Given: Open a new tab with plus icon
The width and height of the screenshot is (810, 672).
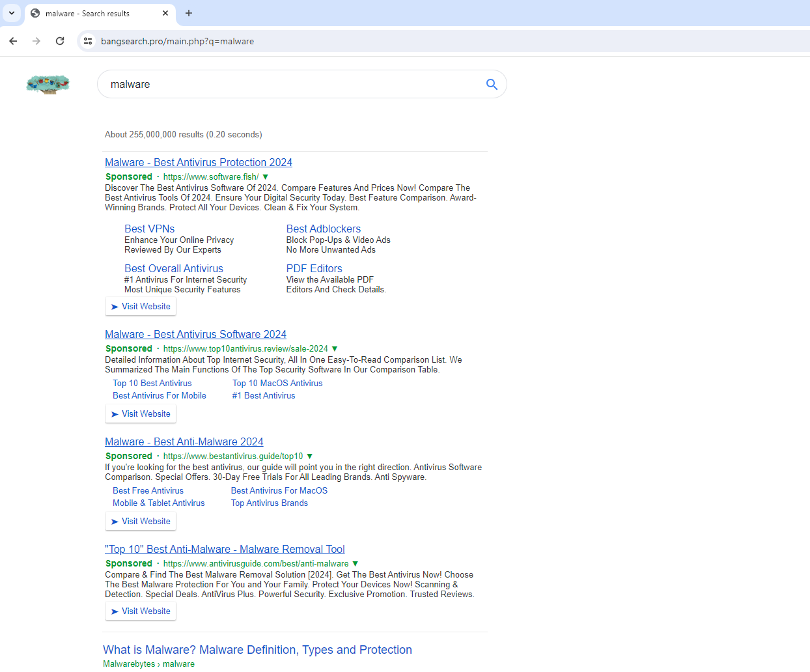Looking at the screenshot, I should point(189,13).
